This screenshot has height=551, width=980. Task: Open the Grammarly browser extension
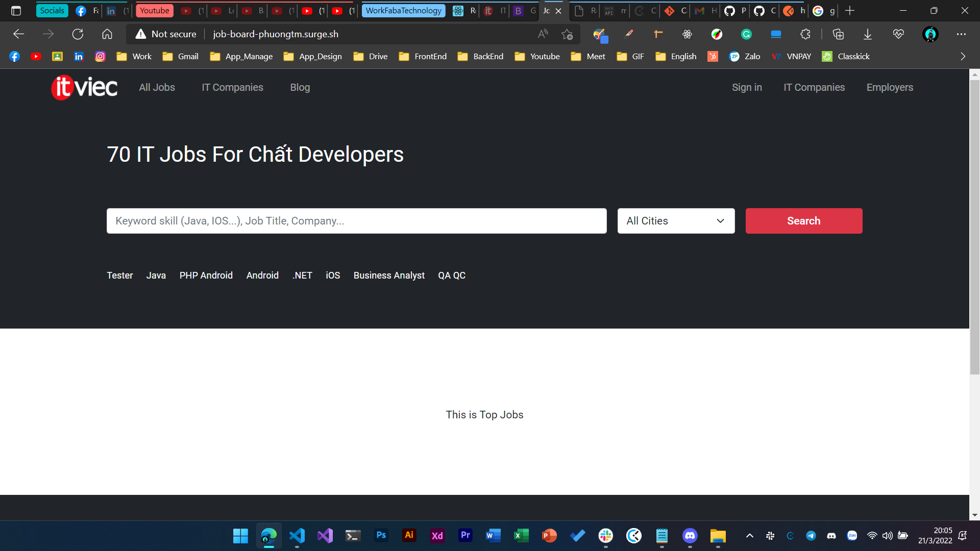(x=746, y=34)
